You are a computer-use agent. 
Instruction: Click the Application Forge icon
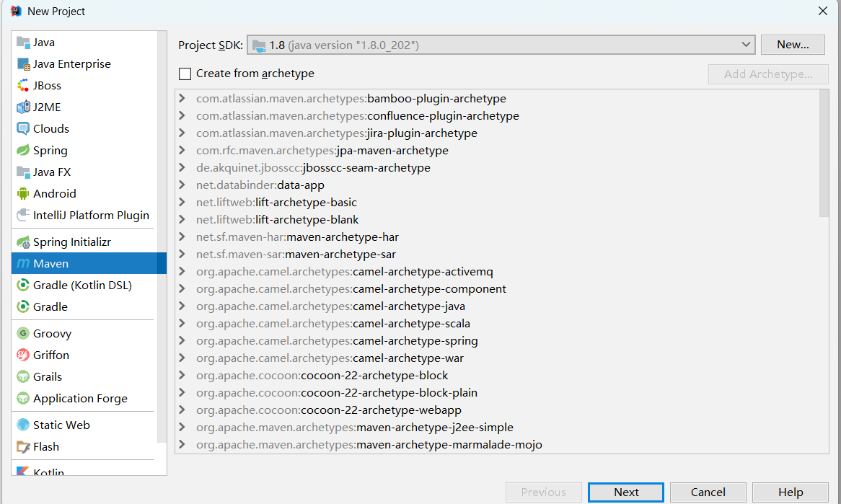point(23,399)
